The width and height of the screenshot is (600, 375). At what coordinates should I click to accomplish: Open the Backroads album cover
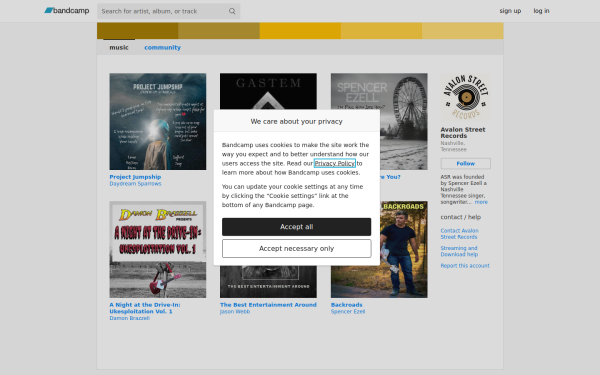403,249
